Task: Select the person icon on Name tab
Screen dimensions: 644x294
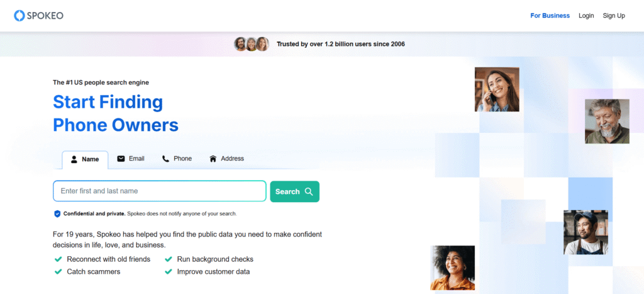Action: coord(74,159)
